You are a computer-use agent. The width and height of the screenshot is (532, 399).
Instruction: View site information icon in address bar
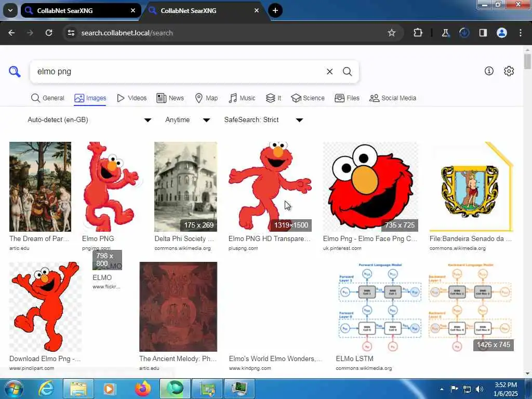(x=71, y=33)
